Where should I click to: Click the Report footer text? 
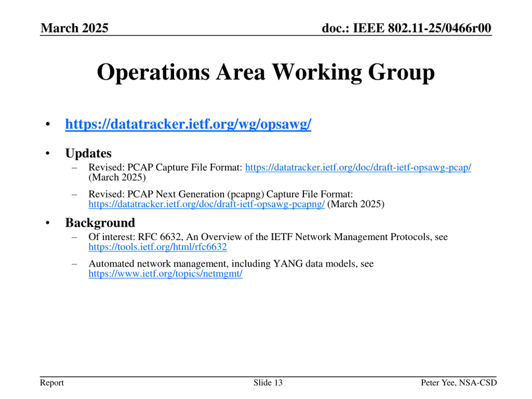coord(52,383)
